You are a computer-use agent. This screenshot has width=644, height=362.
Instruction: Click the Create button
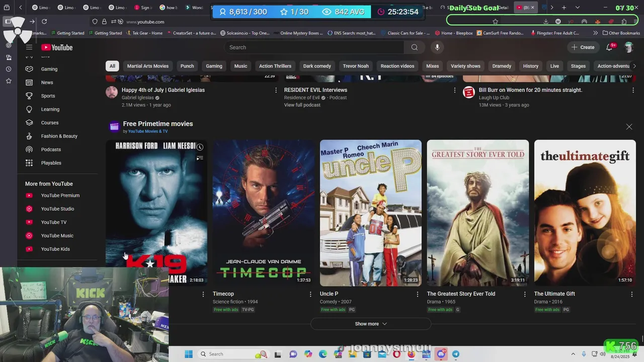click(583, 47)
